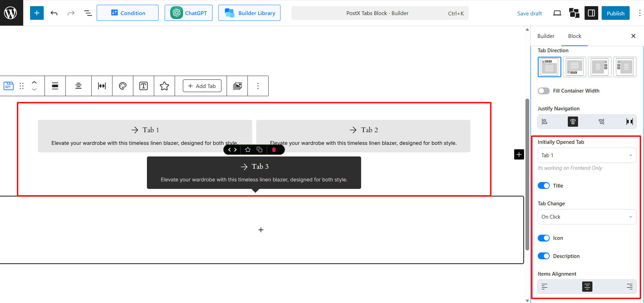Move the block down
The height and width of the screenshot is (303, 644).
[x=34, y=89]
